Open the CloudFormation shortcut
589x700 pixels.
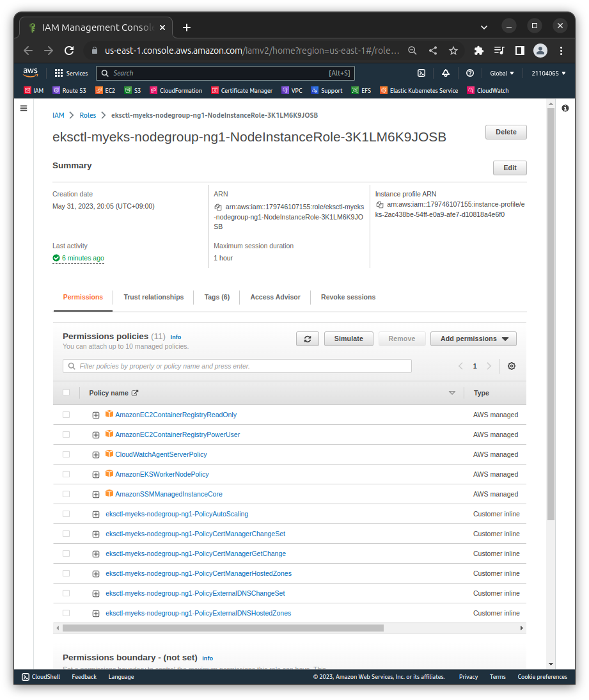(x=176, y=91)
